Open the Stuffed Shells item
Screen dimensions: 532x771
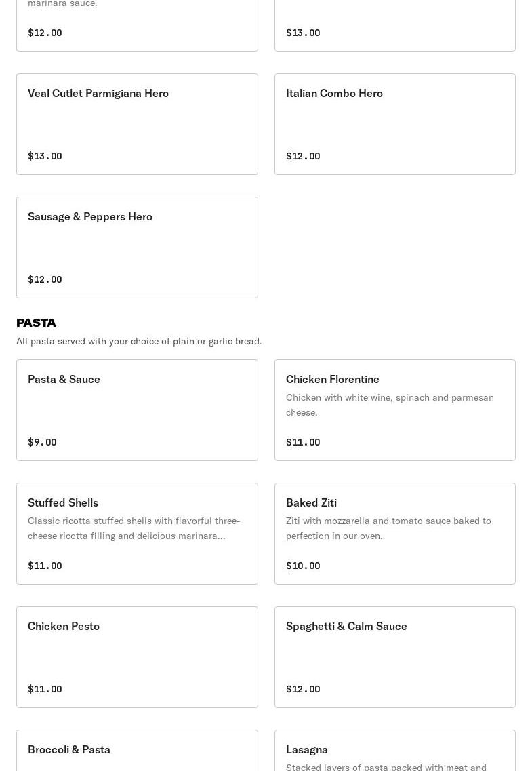[137, 534]
